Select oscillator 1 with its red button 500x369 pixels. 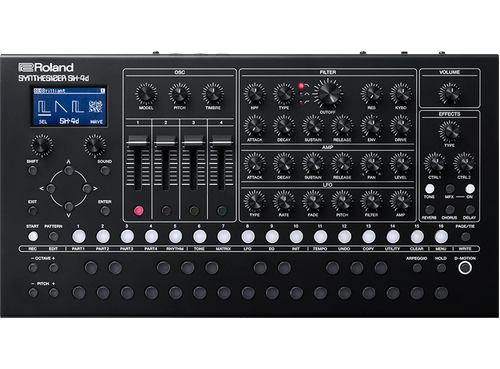138,211
